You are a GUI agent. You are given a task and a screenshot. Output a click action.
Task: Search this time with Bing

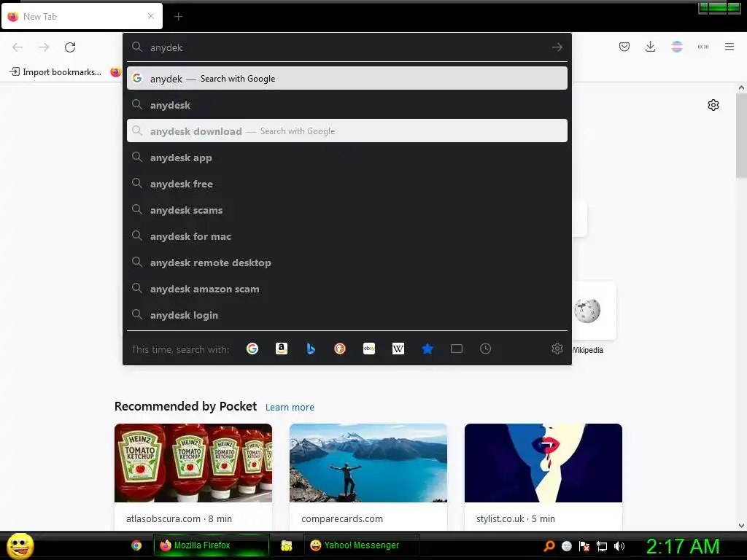pos(311,349)
